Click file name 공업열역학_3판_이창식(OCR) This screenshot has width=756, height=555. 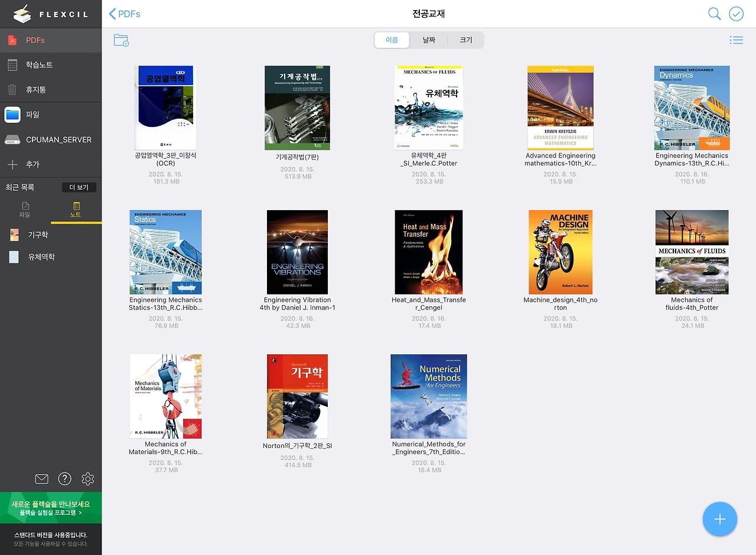(165, 159)
